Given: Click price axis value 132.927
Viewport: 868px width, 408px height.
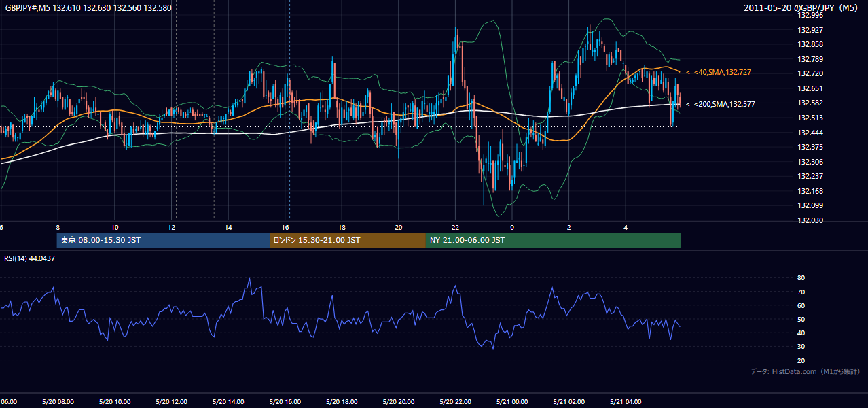Looking at the screenshot, I should [811, 30].
